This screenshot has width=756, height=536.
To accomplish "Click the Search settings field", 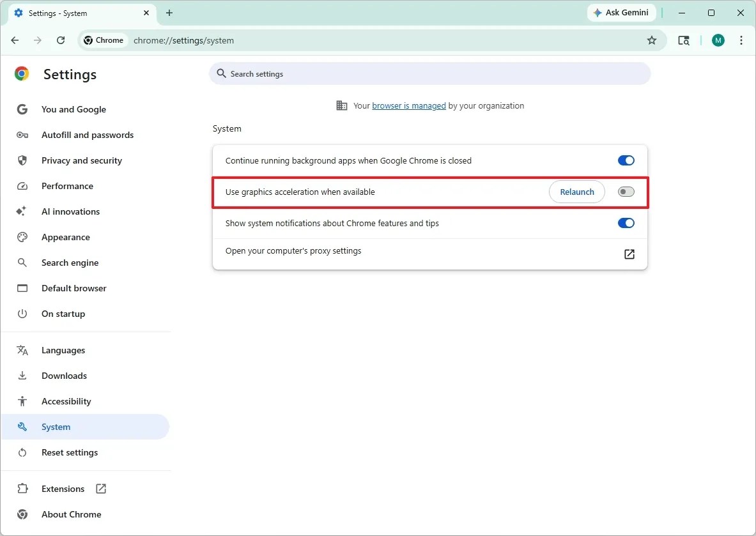I will click(429, 73).
